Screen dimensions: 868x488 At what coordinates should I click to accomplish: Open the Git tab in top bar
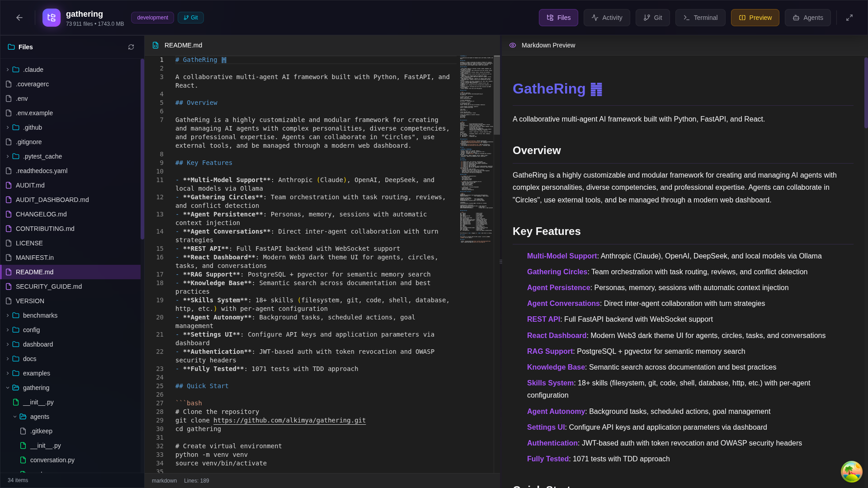pos(653,18)
